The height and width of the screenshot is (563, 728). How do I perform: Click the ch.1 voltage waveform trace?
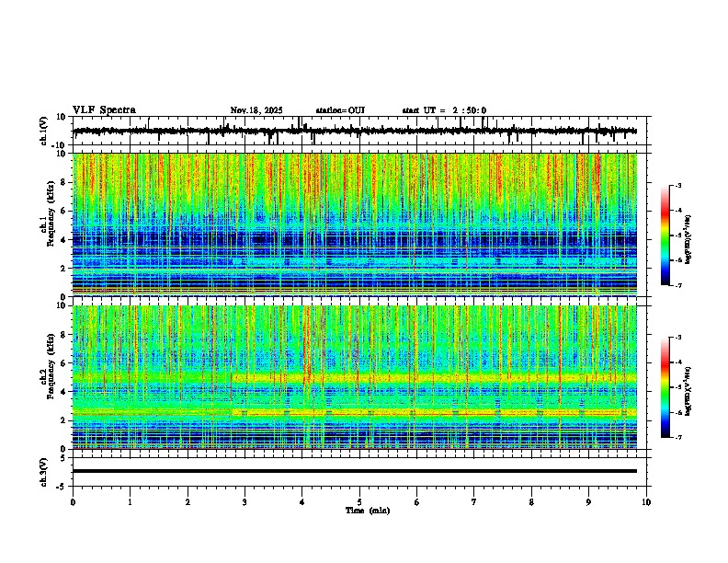point(355,131)
